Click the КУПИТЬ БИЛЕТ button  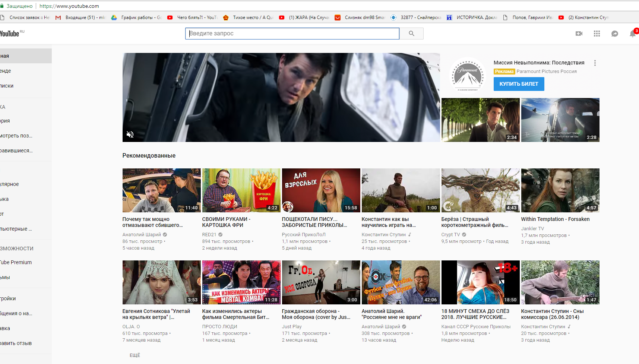point(519,84)
